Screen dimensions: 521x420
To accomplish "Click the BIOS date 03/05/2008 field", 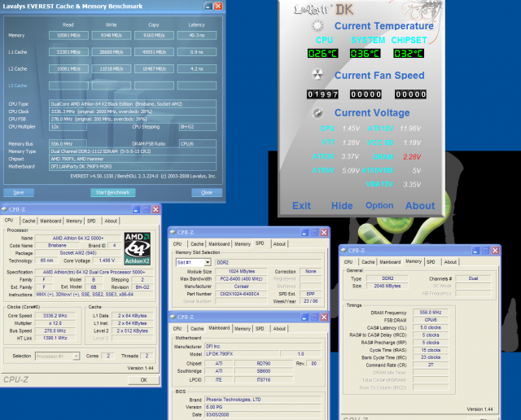I will pyautogui.click(x=262, y=414).
